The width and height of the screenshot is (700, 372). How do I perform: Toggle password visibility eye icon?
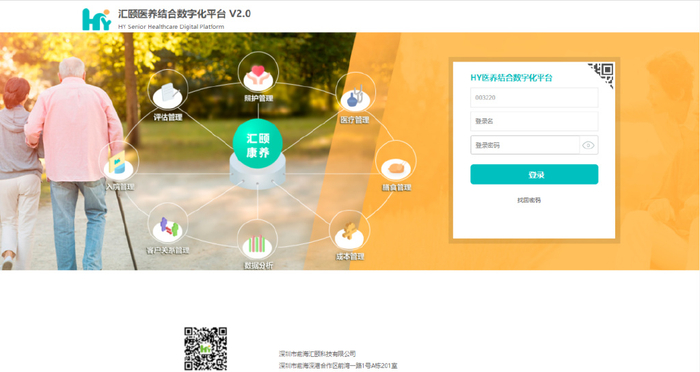pyautogui.click(x=588, y=145)
